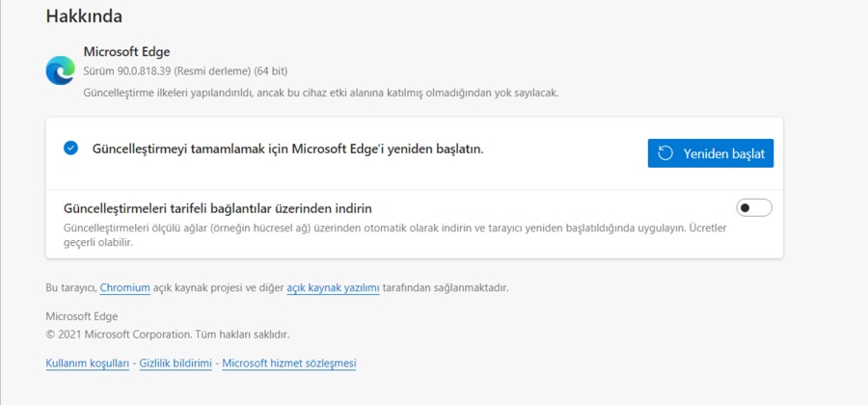This screenshot has width=868, height=405.
Task: Click the Hakkında page heading
Action: pyautogui.click(x=84, y=16)
